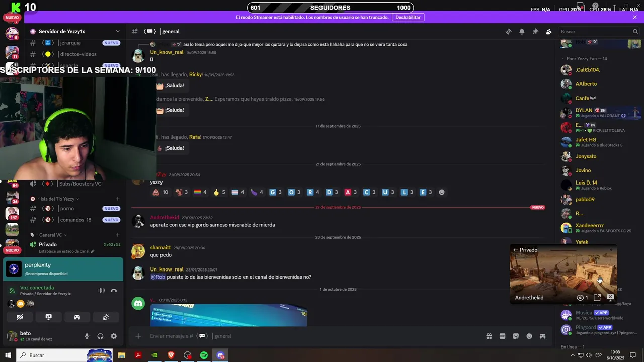The height and width of the screenshot is (362, 644).
Task: Add a channel to General VC category
Action: tap(118, 235)
